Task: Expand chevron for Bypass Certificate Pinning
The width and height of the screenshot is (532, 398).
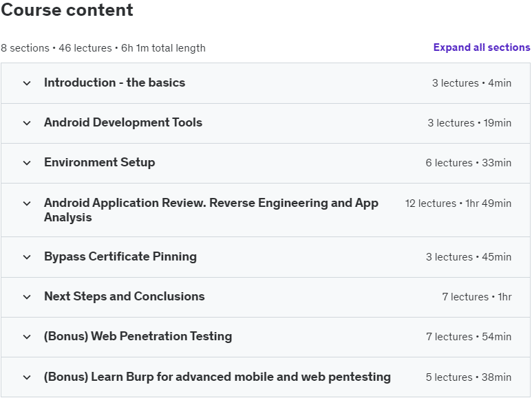Action: coord(27,257)
